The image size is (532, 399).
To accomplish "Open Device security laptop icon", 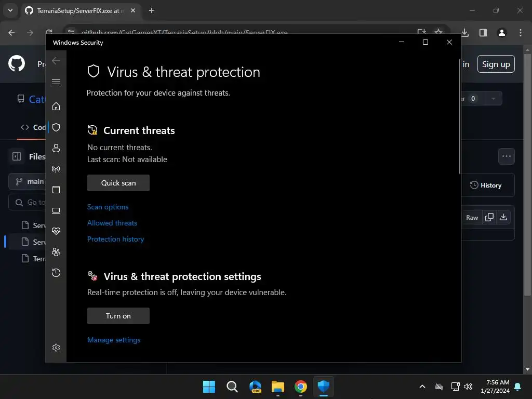I will 56,211.
